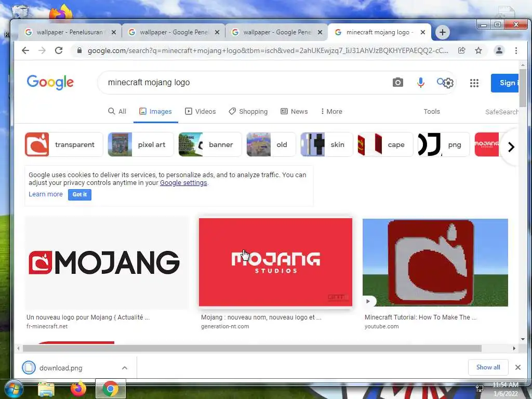The image size is (532, 399).
Task: Click the Chrome taskbar icon
Action: click(110, 389)
